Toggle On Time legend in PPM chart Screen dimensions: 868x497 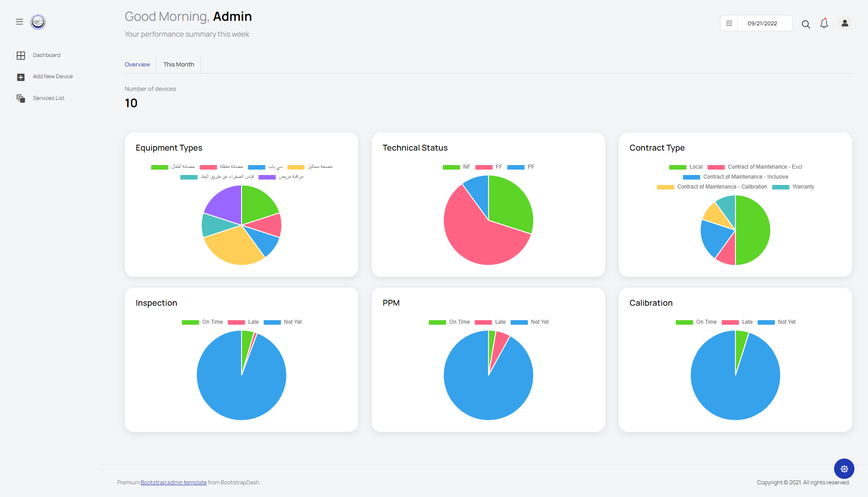point(449,322)
